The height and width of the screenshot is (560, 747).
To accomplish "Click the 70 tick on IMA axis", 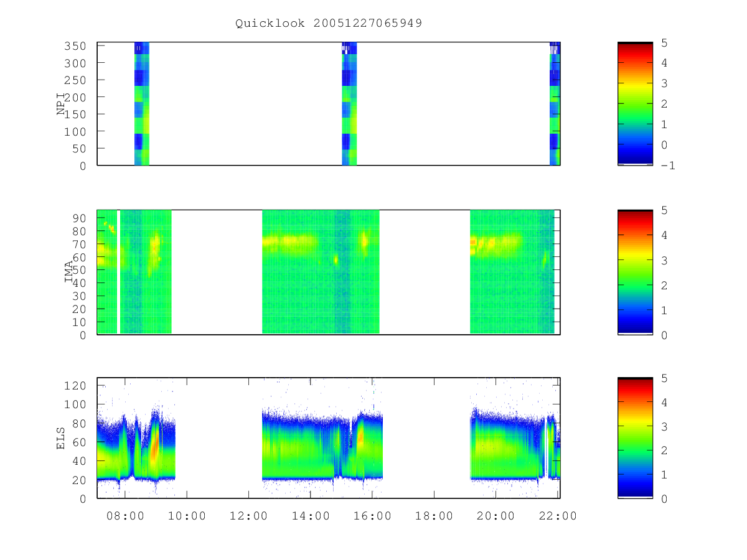I will pos(80,244).
